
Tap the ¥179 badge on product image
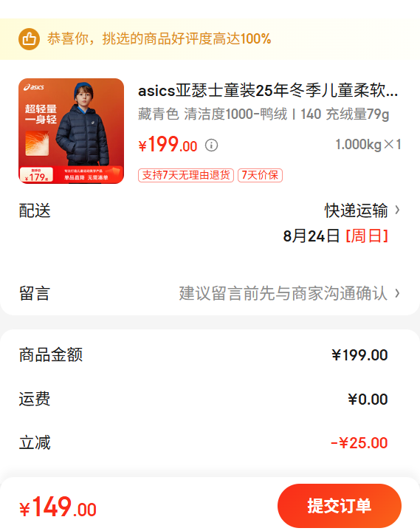[x=36, y=176]
